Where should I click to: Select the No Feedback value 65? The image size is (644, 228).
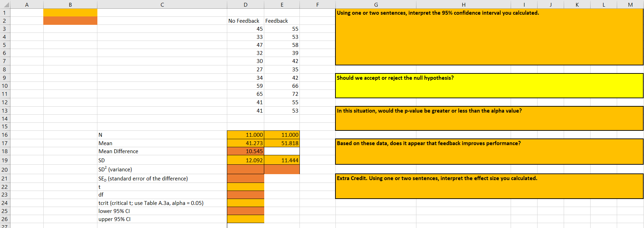coord(245,94)
